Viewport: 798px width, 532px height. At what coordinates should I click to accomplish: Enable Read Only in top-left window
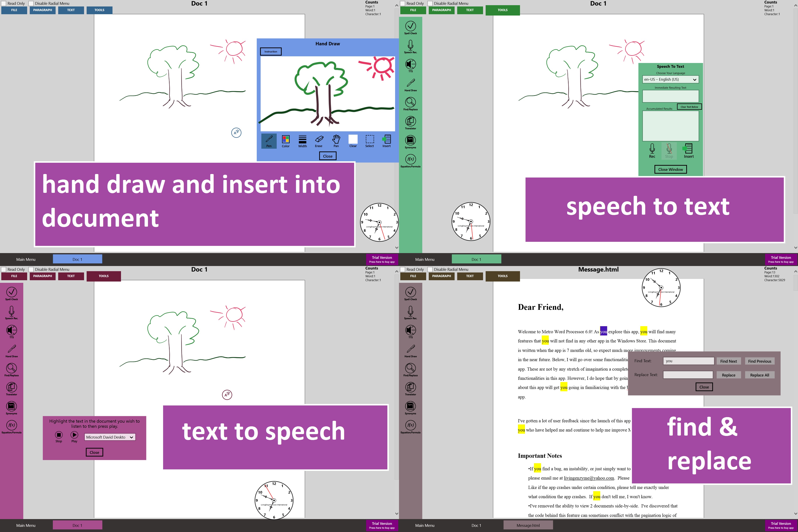click(x=4, y=3)
